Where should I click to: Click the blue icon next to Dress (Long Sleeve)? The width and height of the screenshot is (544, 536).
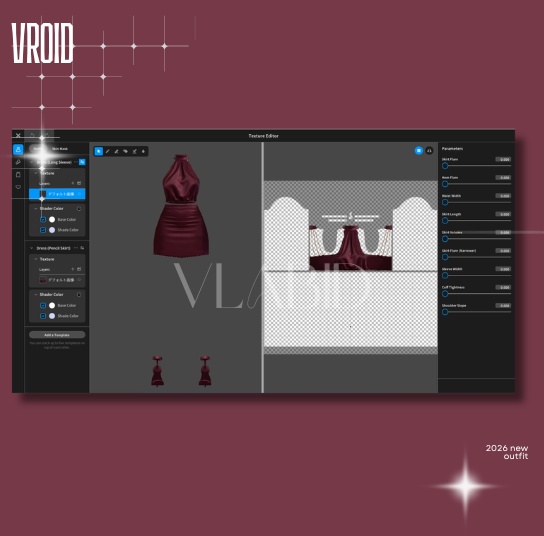(x=82, y=162)
